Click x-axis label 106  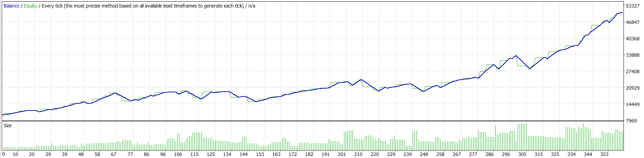coord(178,154)
